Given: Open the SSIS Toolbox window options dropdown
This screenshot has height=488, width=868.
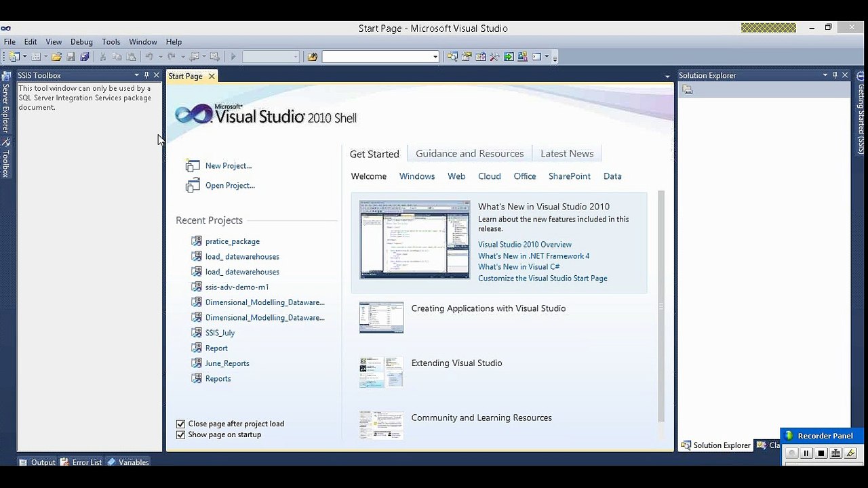Looking at the screenshot, I should coord(136,75).
